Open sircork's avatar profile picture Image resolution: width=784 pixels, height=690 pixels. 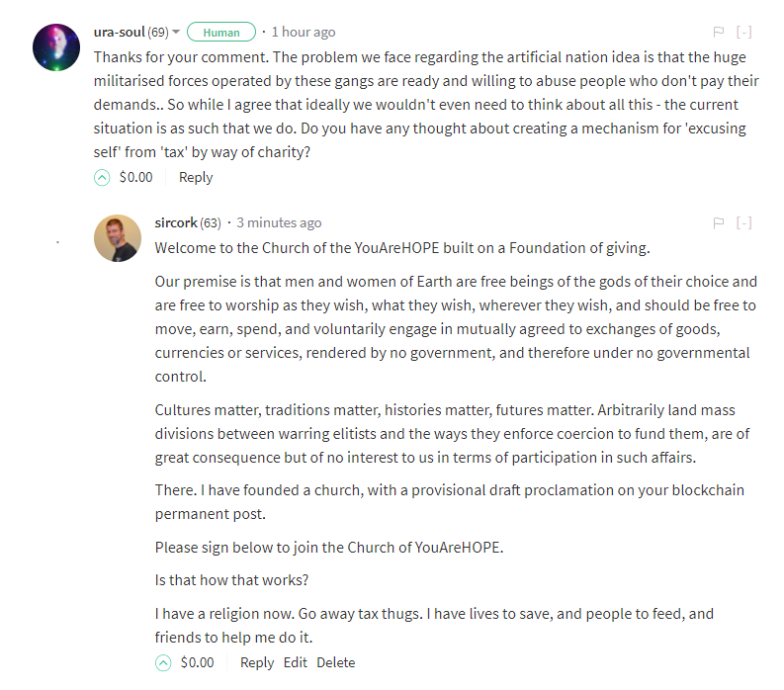point(118,238)
